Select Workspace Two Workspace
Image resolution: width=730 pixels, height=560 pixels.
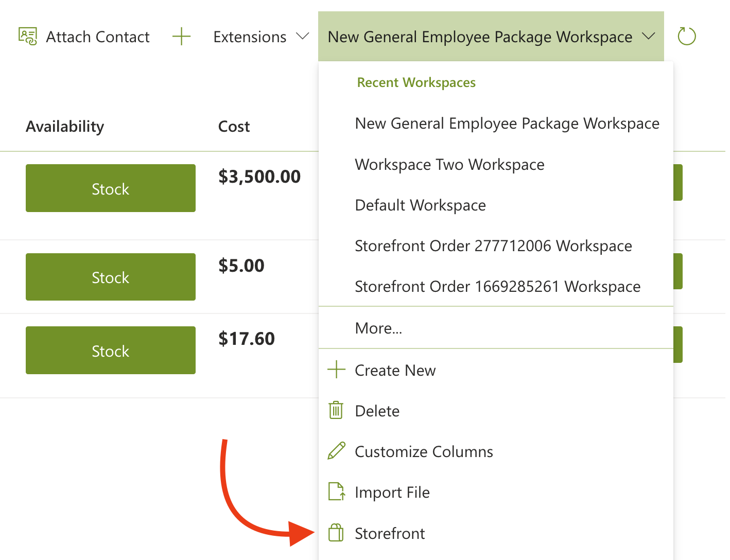tap(449, 164)
